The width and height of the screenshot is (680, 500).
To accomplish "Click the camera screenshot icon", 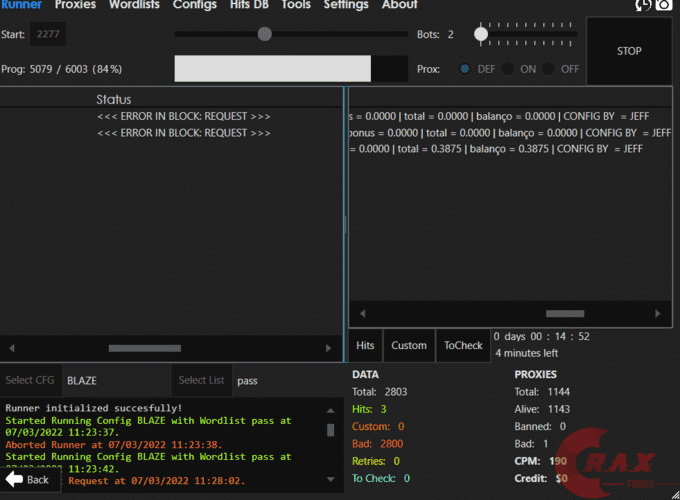I will pos(664,5).
